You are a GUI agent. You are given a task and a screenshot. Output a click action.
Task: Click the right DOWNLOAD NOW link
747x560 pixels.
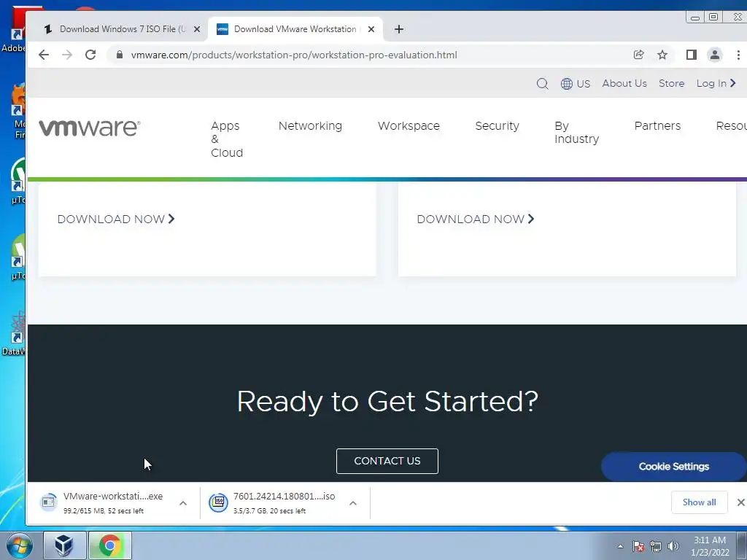click(476, 219)
